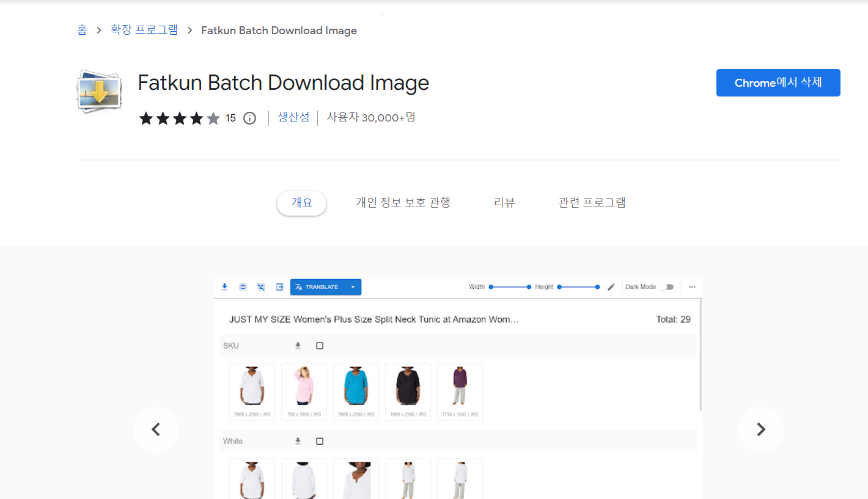Adjust the Height slider
The height and width of the screenshot is (499, 868).
578,286
